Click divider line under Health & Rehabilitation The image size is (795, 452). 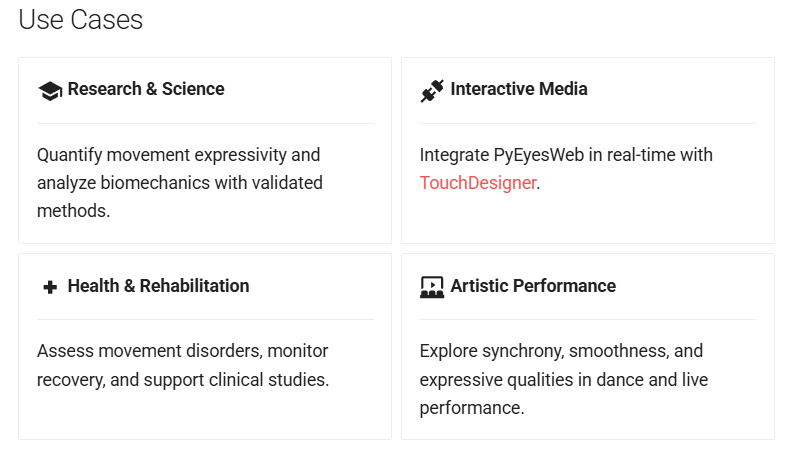click(205, 319)
